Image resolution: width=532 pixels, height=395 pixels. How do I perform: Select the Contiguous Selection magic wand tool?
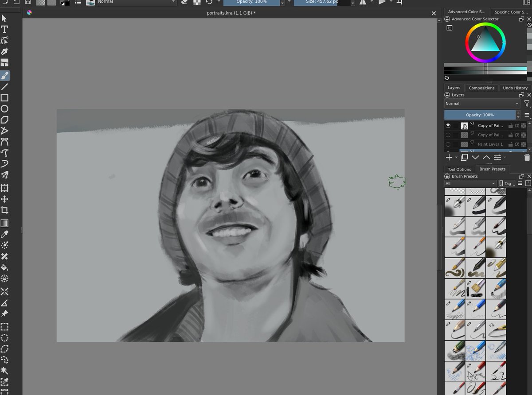point(4,371)
